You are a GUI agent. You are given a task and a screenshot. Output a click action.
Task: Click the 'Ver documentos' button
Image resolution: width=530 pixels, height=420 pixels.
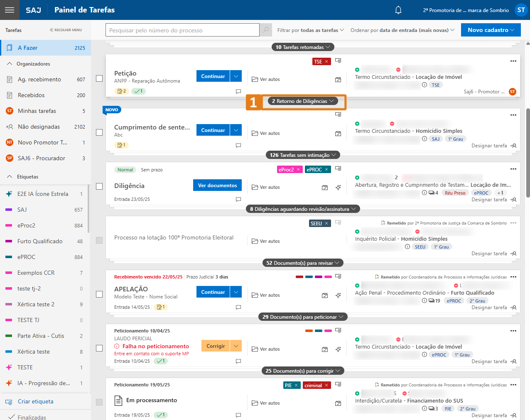coord(217,186)
